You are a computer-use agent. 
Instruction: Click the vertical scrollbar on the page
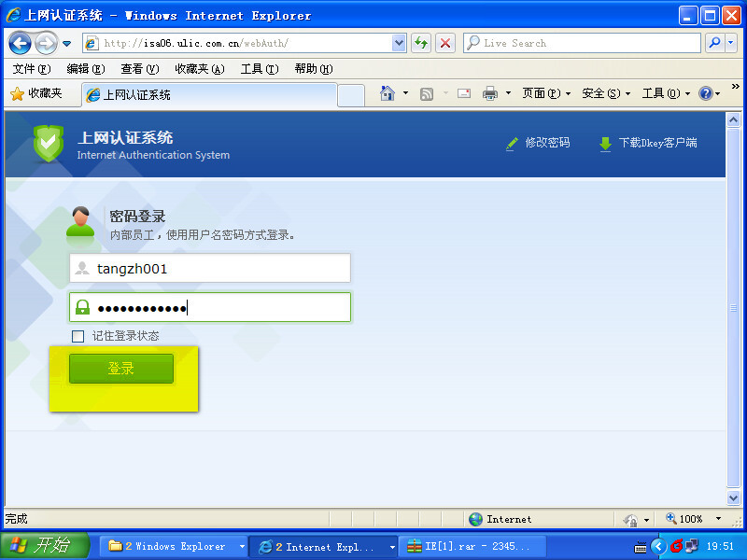click(x=734, y=308)
